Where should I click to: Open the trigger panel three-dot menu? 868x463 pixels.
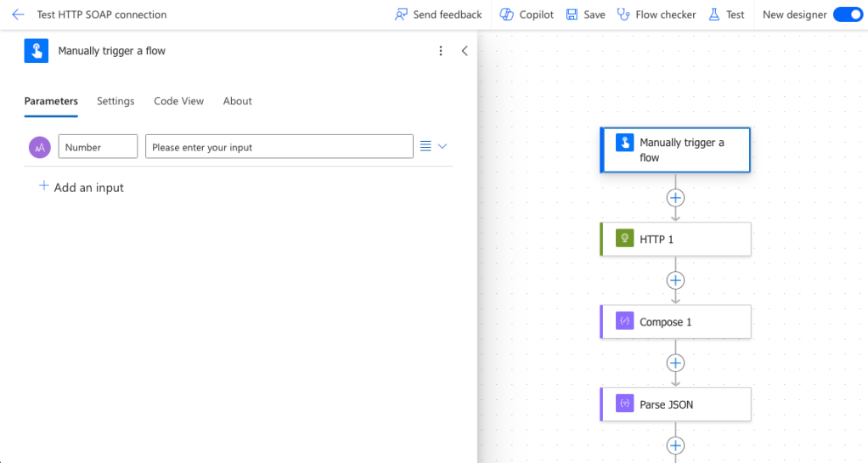(x=440, y=51)
